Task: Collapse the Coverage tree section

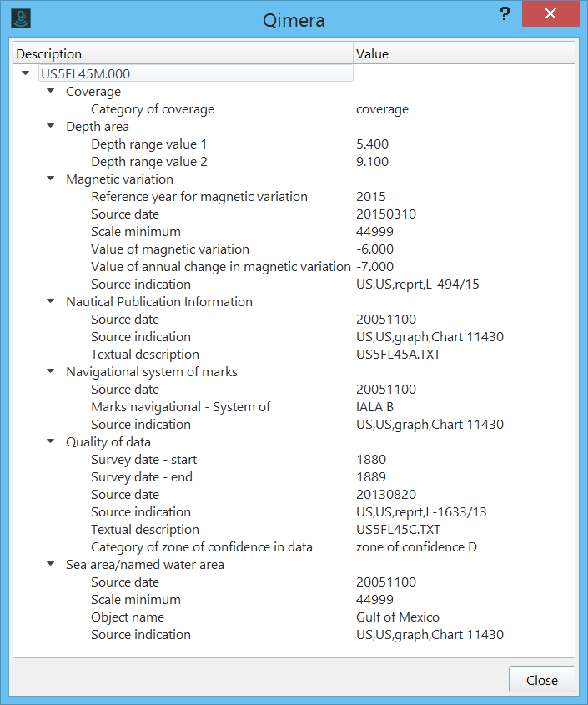Action: [x=51, y=91]
